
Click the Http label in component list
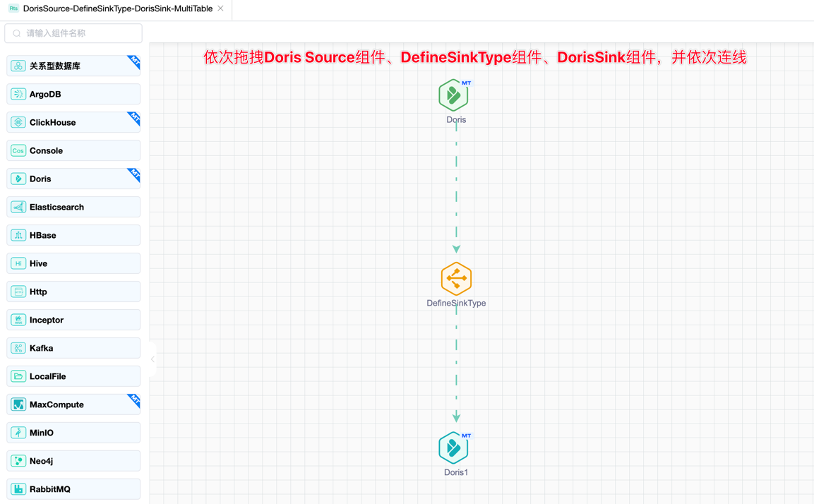[38, 292]
